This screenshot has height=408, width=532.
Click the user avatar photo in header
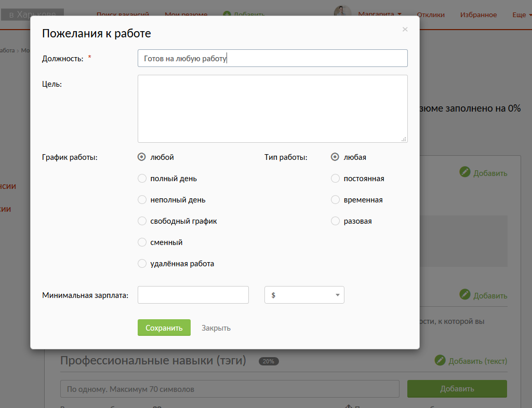342,12
